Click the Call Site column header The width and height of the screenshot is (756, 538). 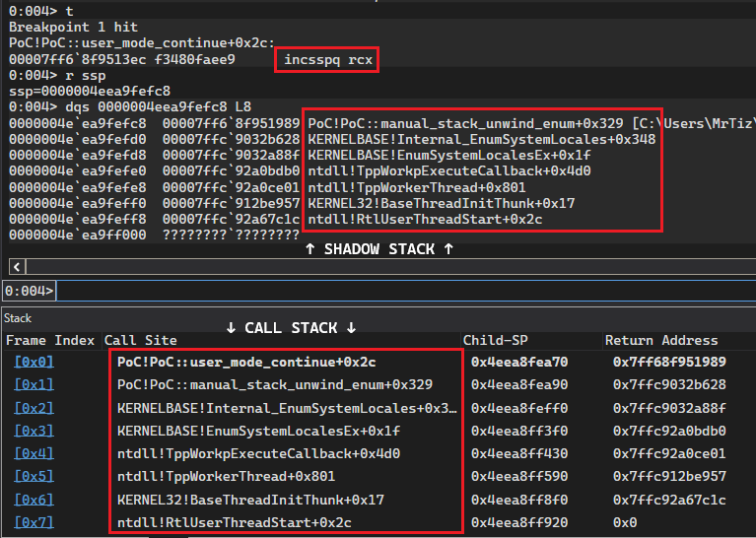click(140, 340)
